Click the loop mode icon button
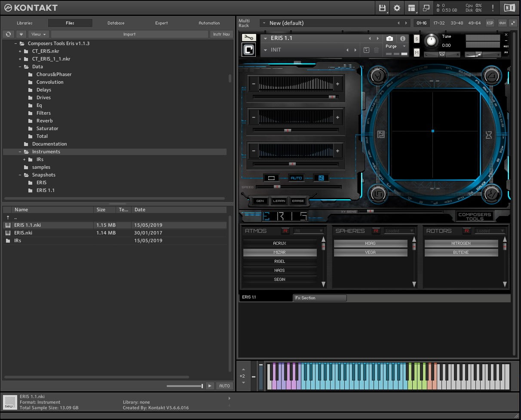 [x=272, y=178]
